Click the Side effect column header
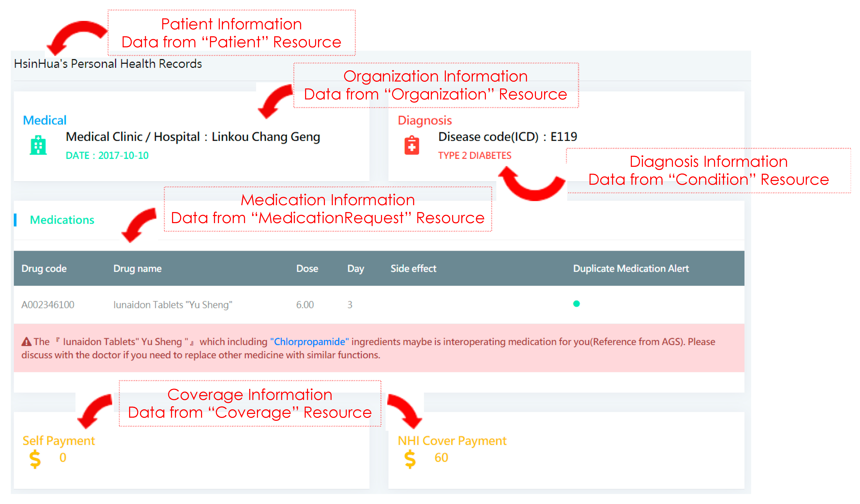Screen dimensions: 860x504 pyautogui.click(x=413, y=269)
